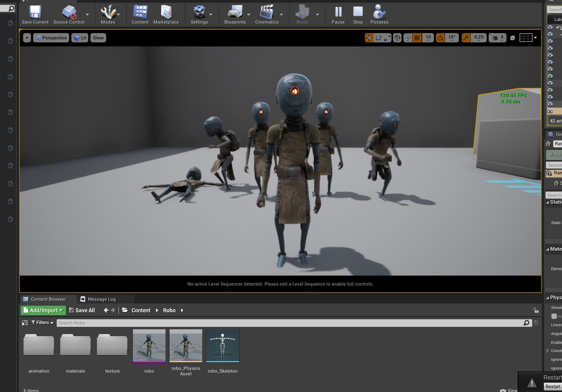Open the Lit view mode menu
The image size is (562, 392).
click(x=80, y=38)
